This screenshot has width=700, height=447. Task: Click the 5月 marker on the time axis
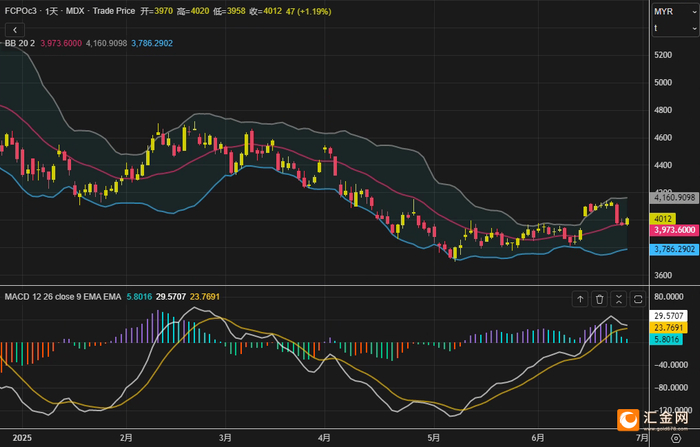(x=433, y=437)
